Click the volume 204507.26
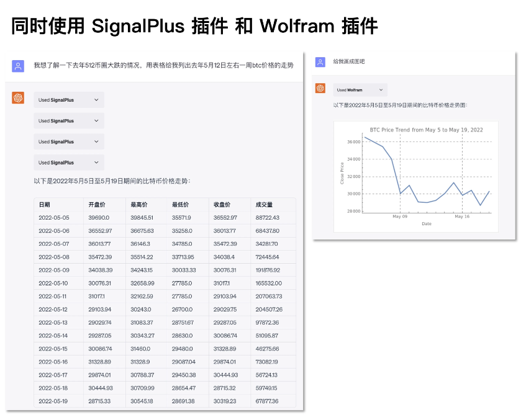Image resolution: width=521 pixels, height=420 pixels. [x=269, y=310]
